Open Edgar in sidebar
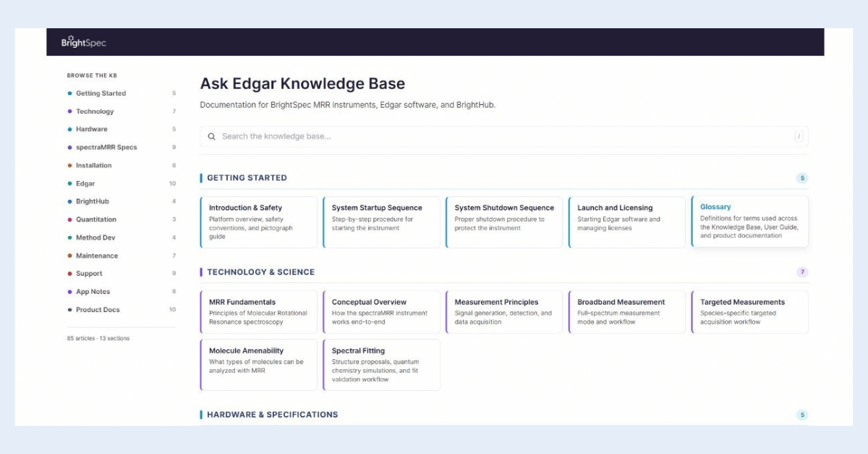This screenshot has width=868, height=454. click(x=122, y=184)
